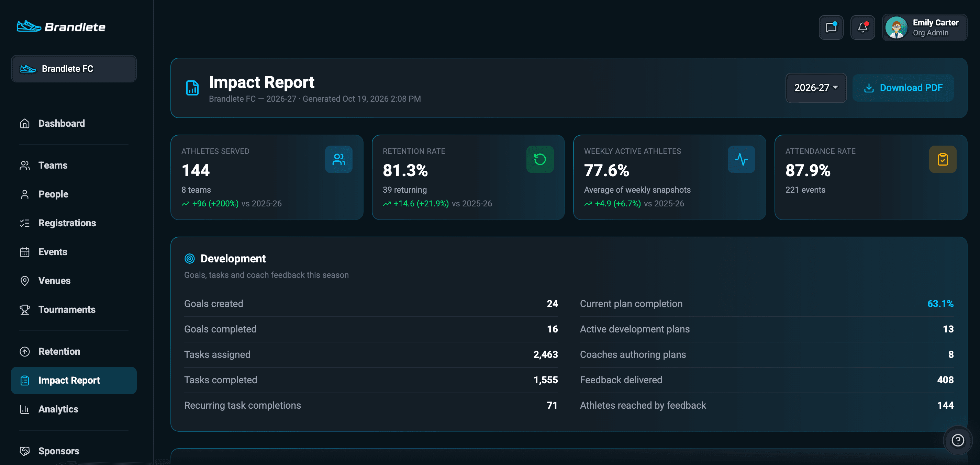980x465 pixels.
Task: Open the Sponsors page
Action: point(74,451)
